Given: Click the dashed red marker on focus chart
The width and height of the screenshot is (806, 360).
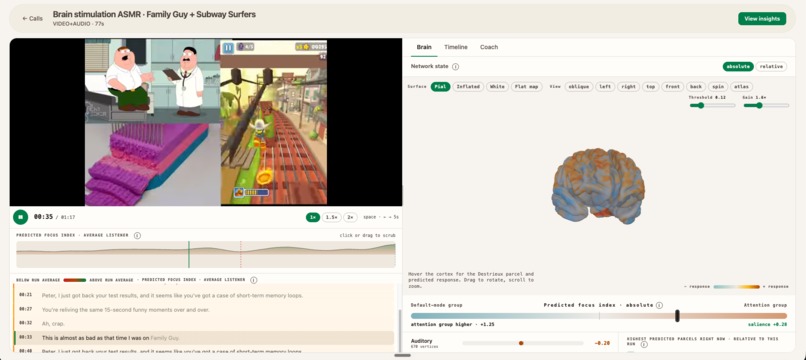Looking at the screenshot, I should pyautogui.click(x=241, y=255).
